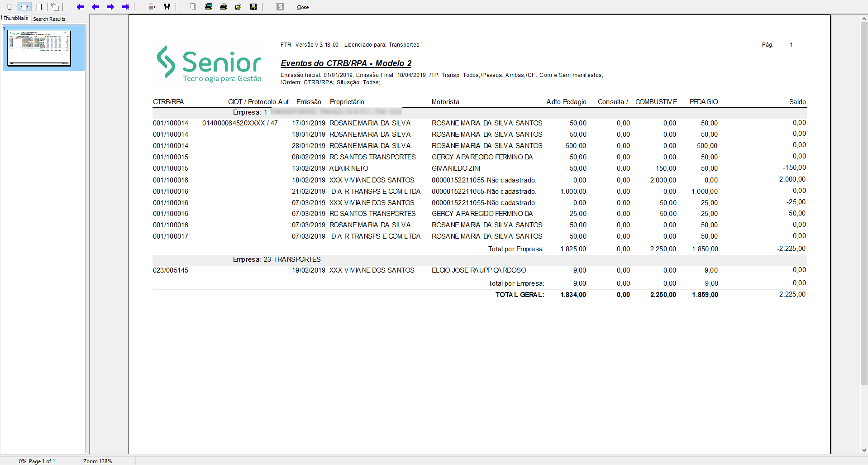Click the 'COMBUSTIVE' column header
Image resolution: width=868 pixels, height=465 pixels.
point(656,102)
